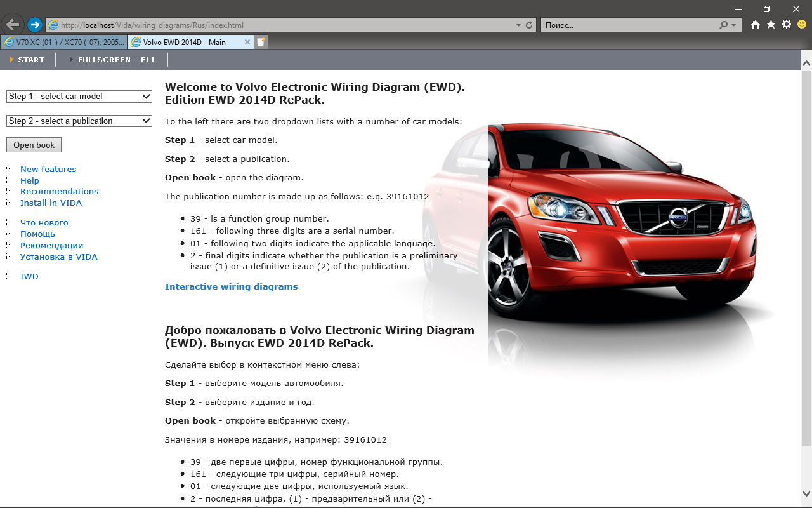
Task: Switch to the V70 XC / XC70 tab
Action: click(x=63, y=43)
